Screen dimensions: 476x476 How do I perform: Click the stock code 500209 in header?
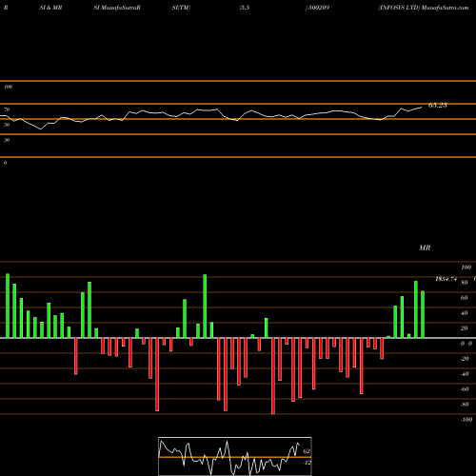click(x=319, y=8)
